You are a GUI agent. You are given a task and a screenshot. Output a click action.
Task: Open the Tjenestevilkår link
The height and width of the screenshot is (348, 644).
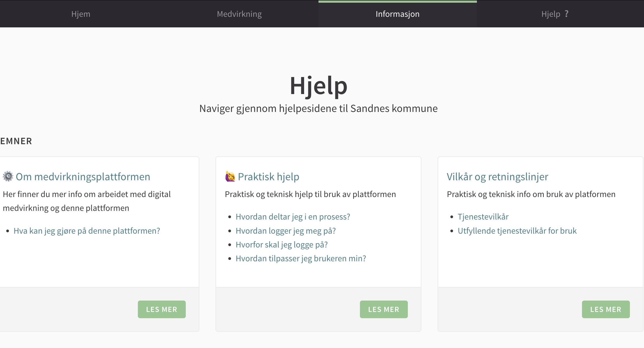coord(483,217)
